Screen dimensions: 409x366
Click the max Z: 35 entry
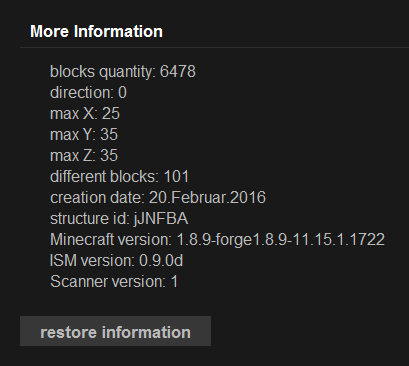click(x=84, y=155)
